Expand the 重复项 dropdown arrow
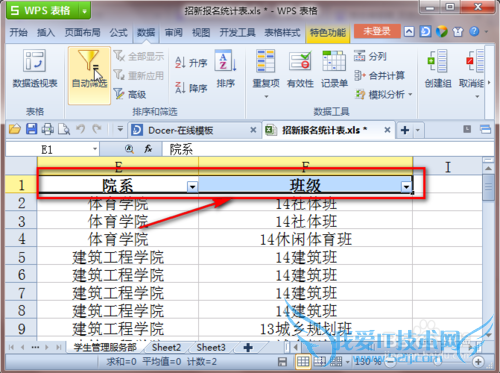The height and width of the screenshot is (373, 500). [266, 97]
